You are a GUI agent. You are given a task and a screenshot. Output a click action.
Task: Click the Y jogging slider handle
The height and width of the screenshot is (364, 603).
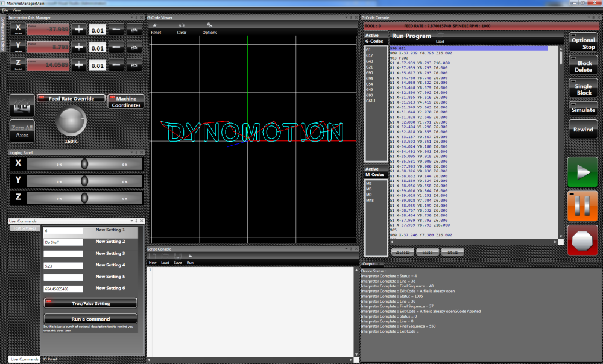[84, 181]
